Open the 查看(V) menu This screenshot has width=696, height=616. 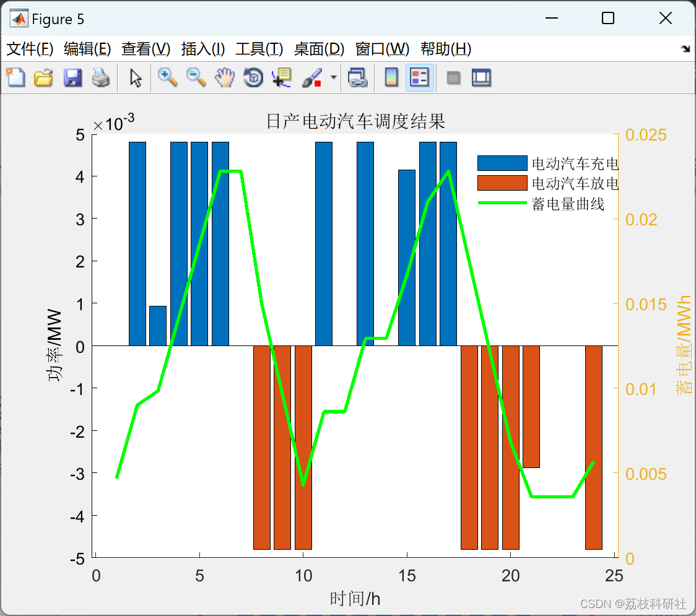point(146,49)
